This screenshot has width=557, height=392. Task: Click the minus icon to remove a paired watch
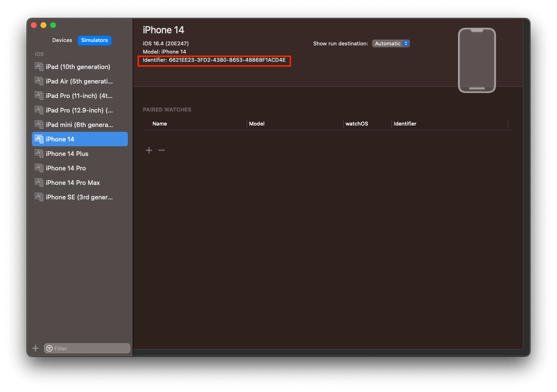[x=162, y=150]
